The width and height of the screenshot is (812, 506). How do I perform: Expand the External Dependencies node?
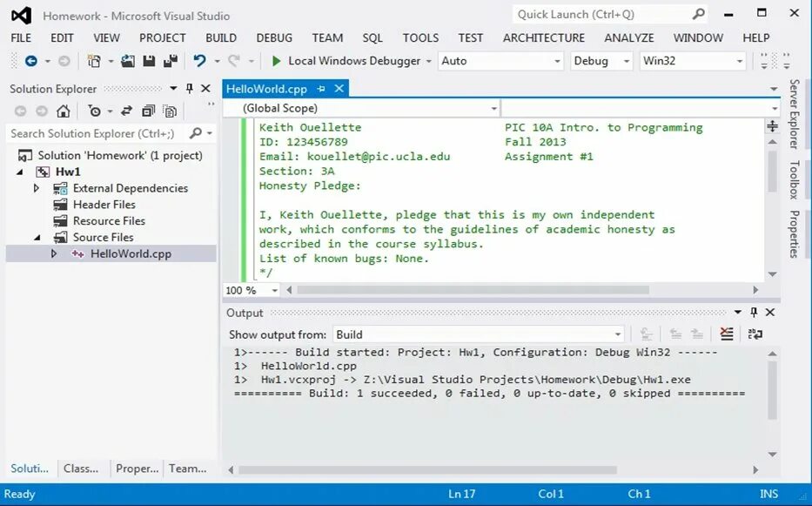click(x=37, y=187)
